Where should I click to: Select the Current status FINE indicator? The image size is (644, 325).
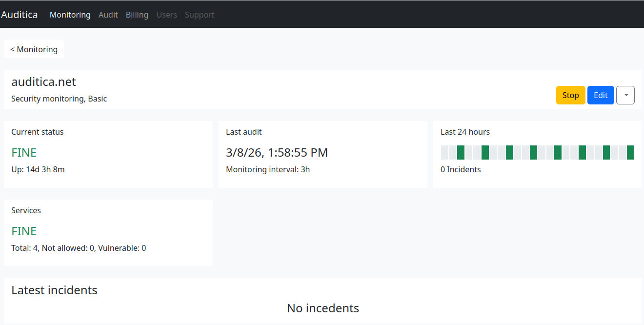(23, 152)
